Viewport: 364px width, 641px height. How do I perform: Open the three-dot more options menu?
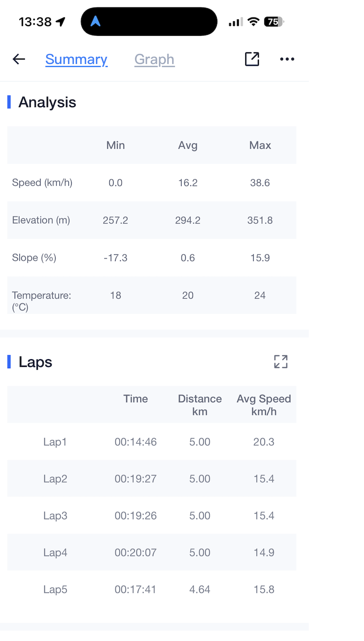click(287, 59)
